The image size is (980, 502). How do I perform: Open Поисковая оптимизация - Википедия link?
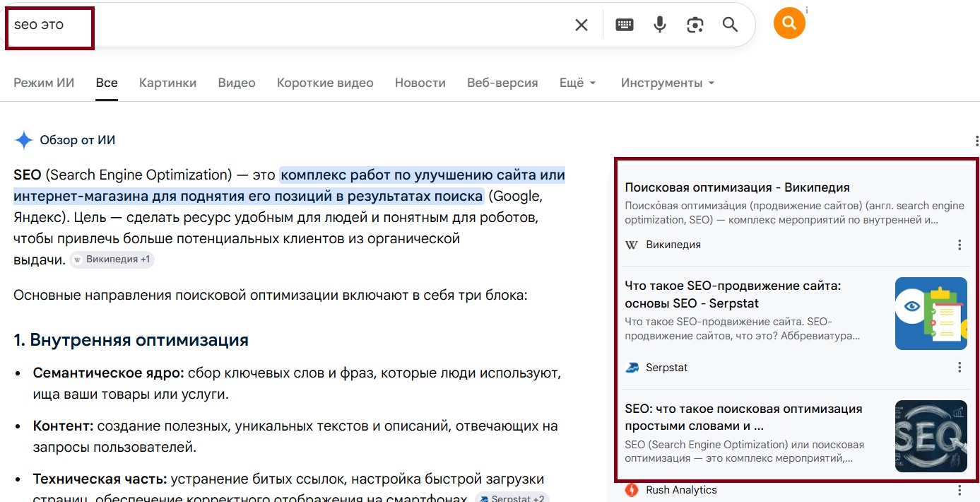click(738, 187)
